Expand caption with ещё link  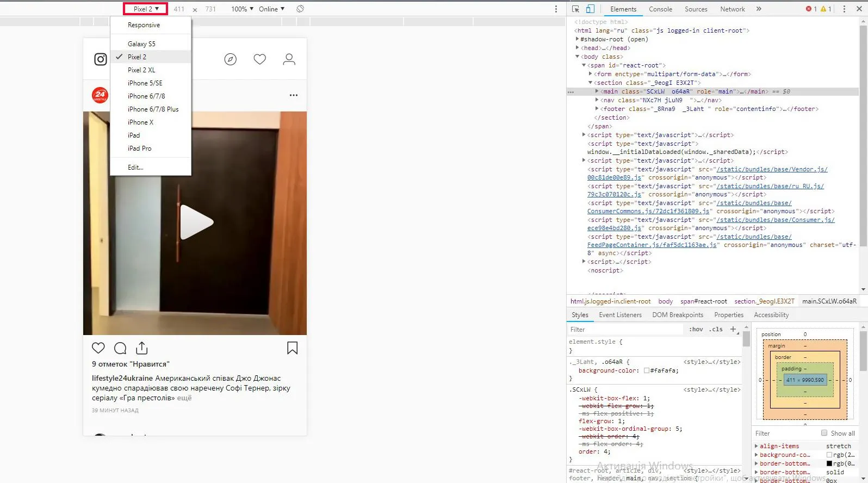(184, 398)
